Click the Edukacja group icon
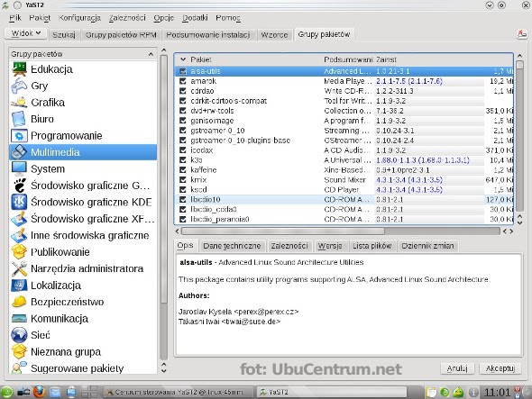Screen dimensions: 532x399 (19, 69)
